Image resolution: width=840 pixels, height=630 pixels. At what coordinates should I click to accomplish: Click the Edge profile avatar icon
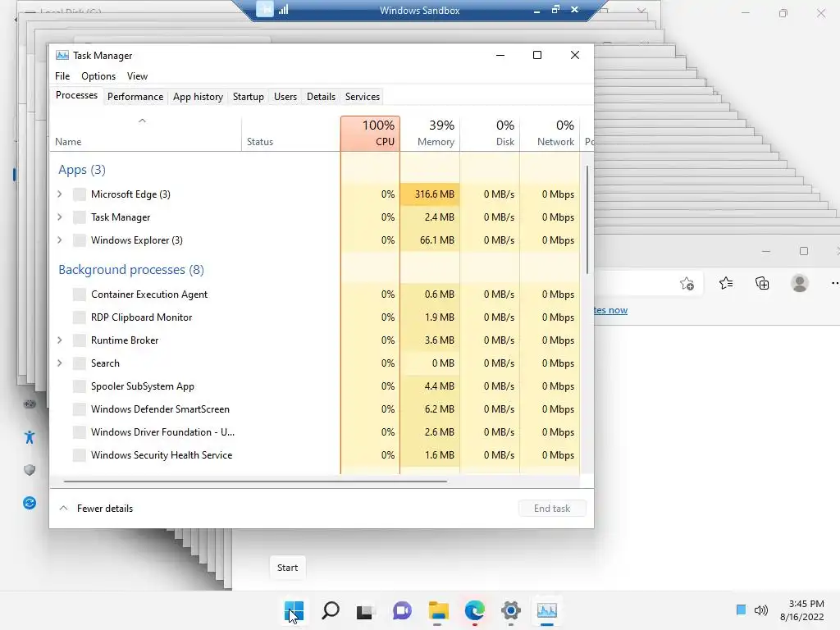799,283
